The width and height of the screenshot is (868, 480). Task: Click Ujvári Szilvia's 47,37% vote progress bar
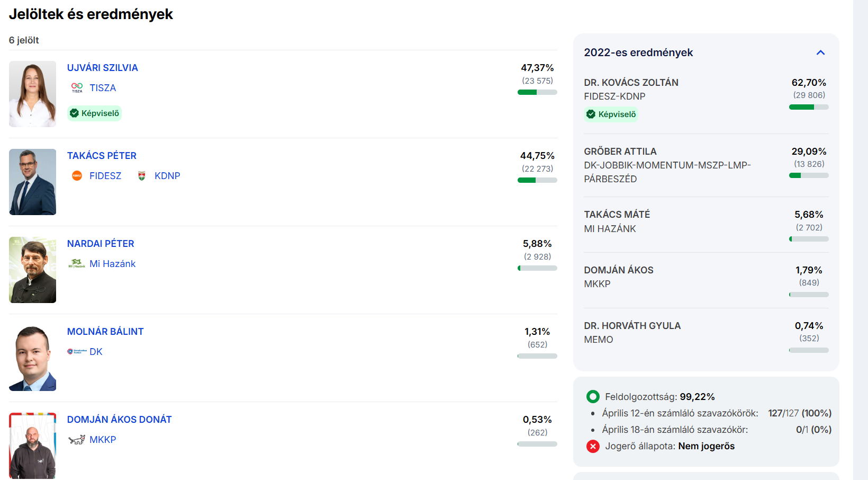coord(537,92)
